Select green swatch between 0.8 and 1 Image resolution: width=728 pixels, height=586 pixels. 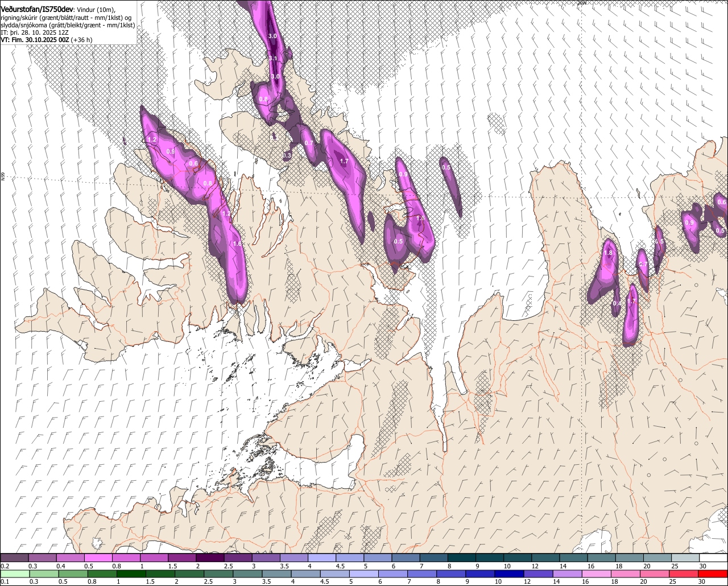tap(102, 573)
